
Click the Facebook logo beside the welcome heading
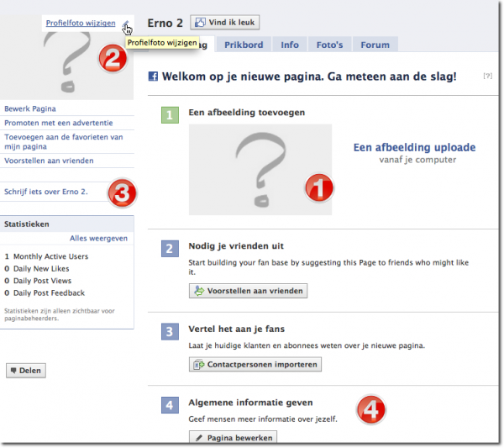pyautogui.click(x=153, y=76)
